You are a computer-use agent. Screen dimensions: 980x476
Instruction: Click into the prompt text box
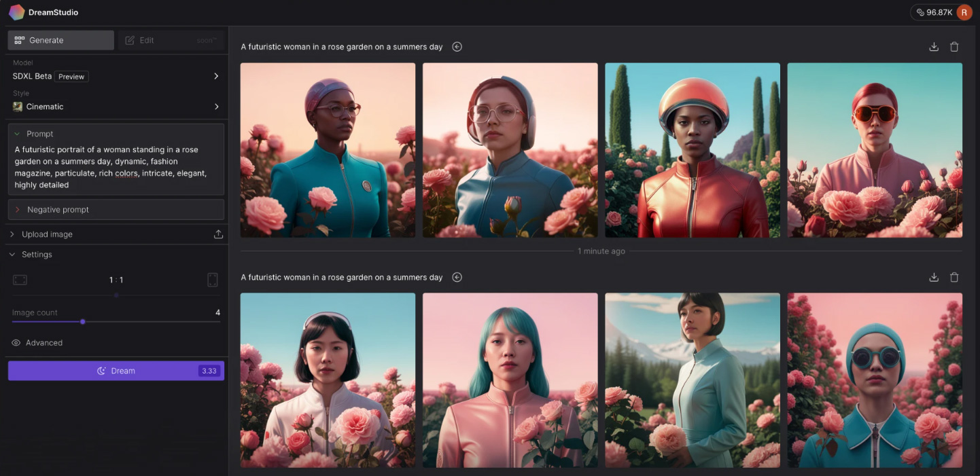coord(116,167)
